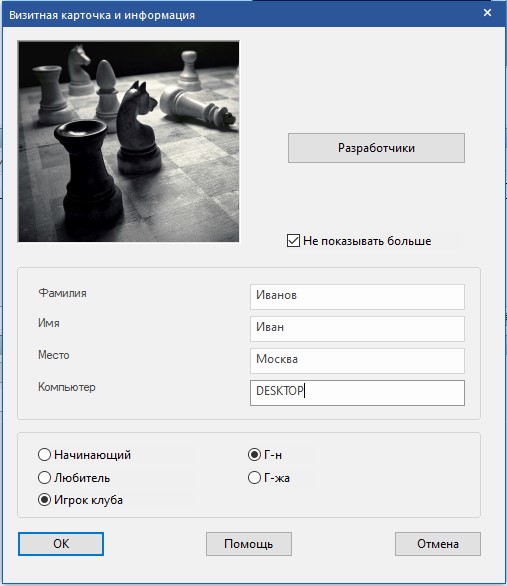Focus the Фамилия field containing Иванов
Viewport: 507px width, 586px height.
[x=357, y=297]
